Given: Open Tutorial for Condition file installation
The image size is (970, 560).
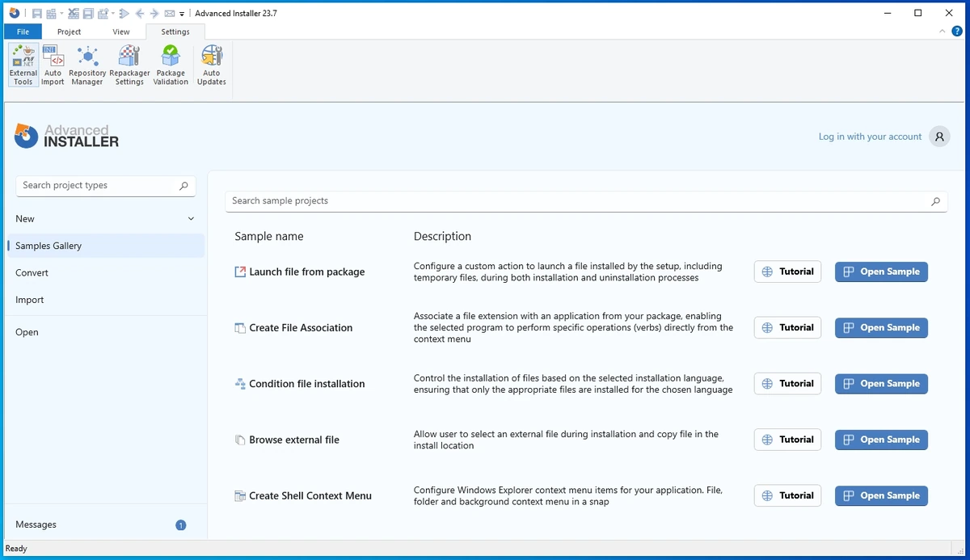Looking at the screenshot, I should point(787,384).
